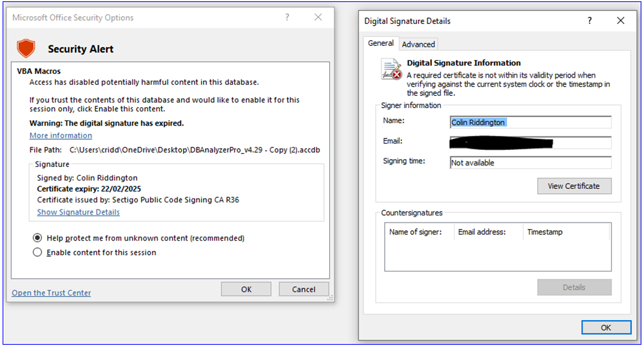Click the Timestamp column header

pos(566,232)
